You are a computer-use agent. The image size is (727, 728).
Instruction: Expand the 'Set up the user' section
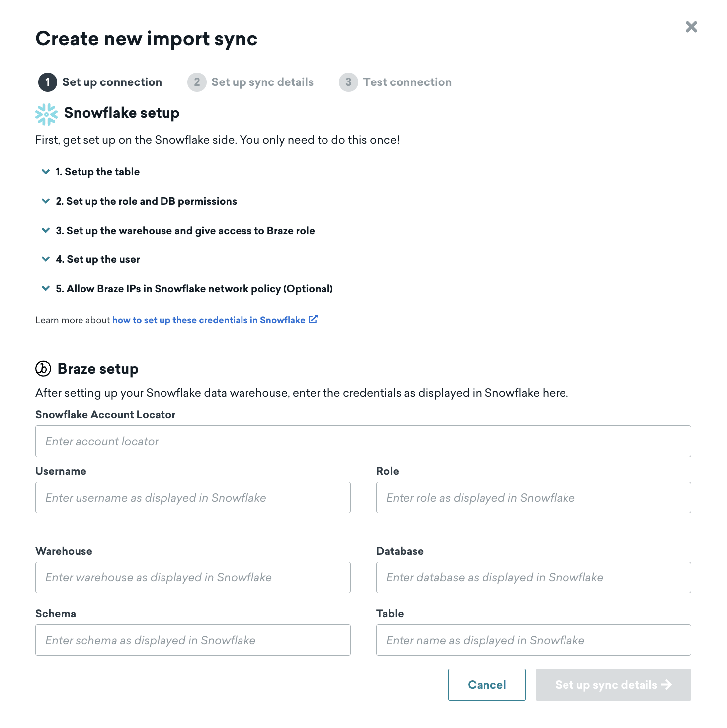(46, 259)
